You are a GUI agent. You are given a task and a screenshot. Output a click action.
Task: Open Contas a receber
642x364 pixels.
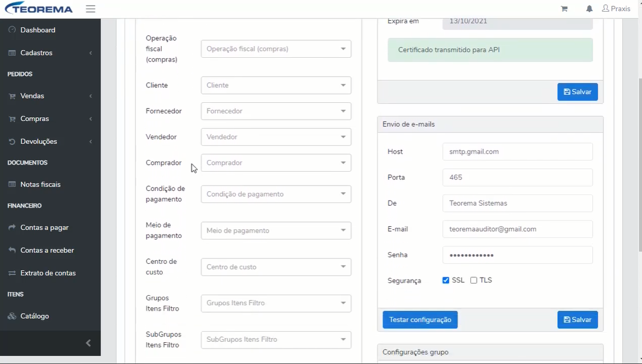(x=47, y=250)
